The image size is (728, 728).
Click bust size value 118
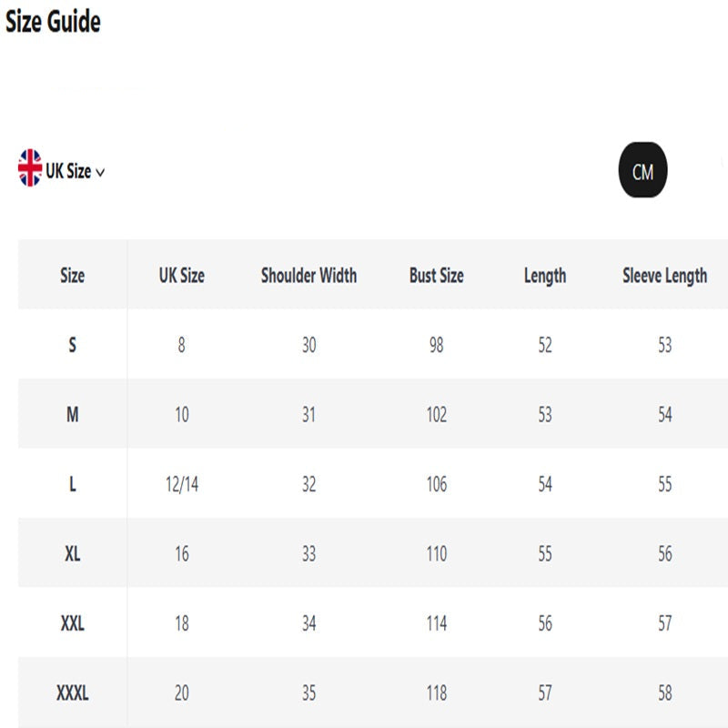(436, 693)
